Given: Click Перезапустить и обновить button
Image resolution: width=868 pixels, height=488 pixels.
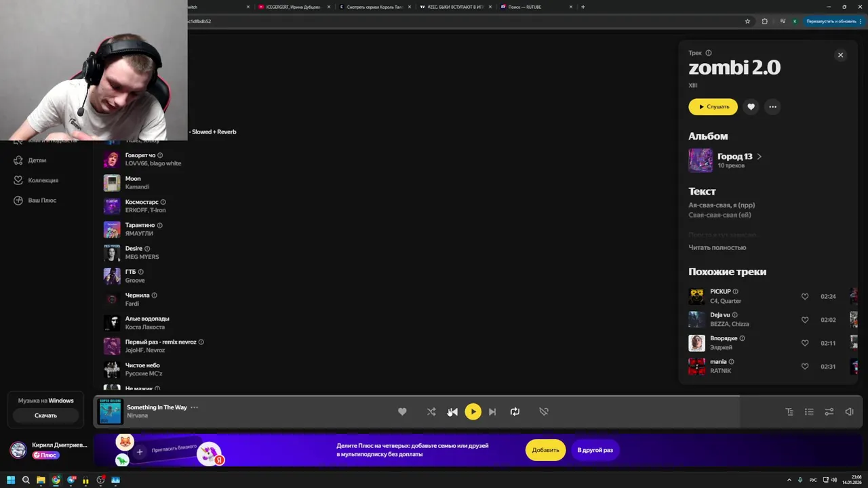Looking at the screenshot, I should point(831,21).
